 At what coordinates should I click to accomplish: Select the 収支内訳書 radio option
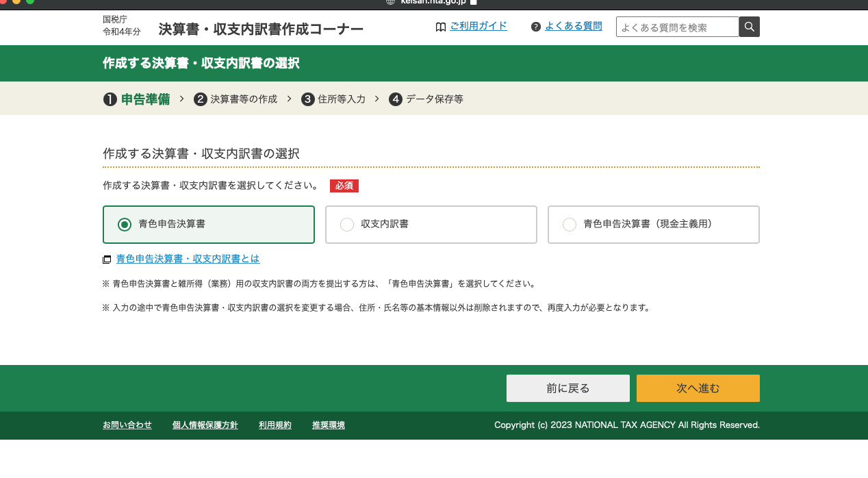431,225
